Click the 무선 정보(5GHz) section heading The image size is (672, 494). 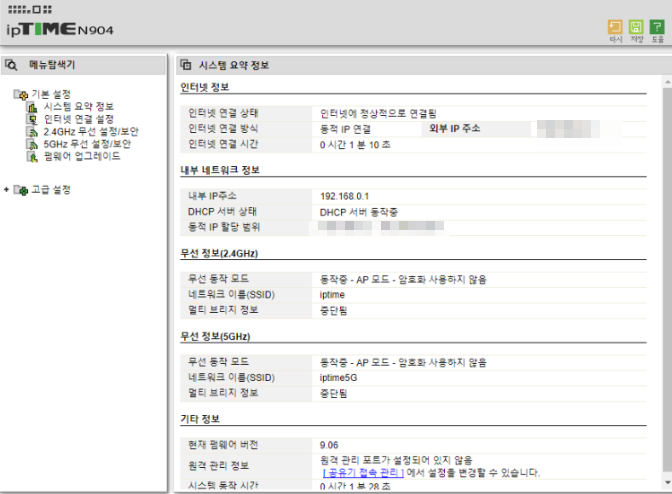(x=215, y=336)
